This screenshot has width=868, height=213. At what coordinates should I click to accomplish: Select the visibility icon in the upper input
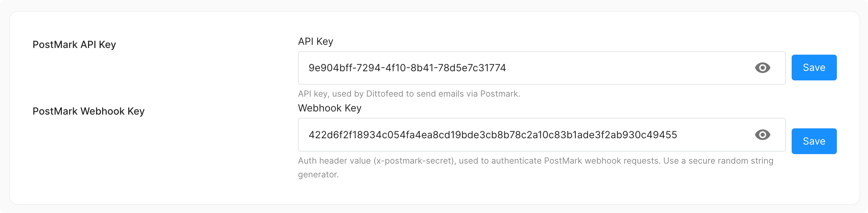click(762, 68)
